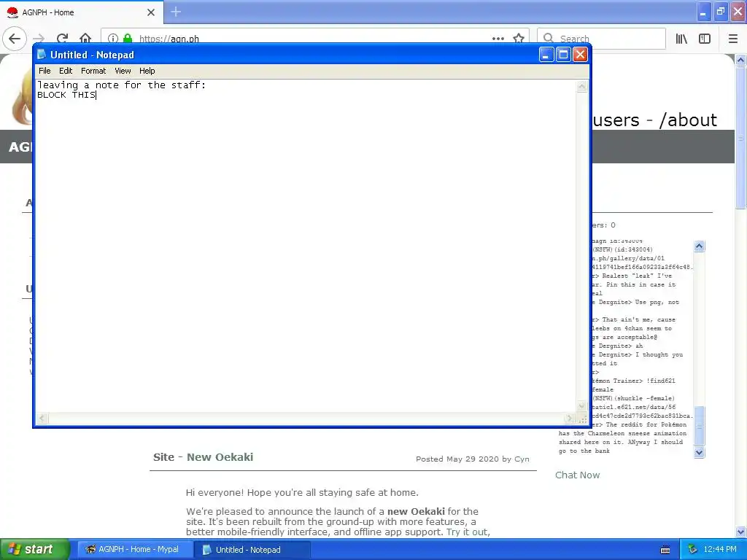Image resolution: width=747 pixels, height=560 pixels.
Task: Click the browser address bar URL
Action: pos(169,39)
